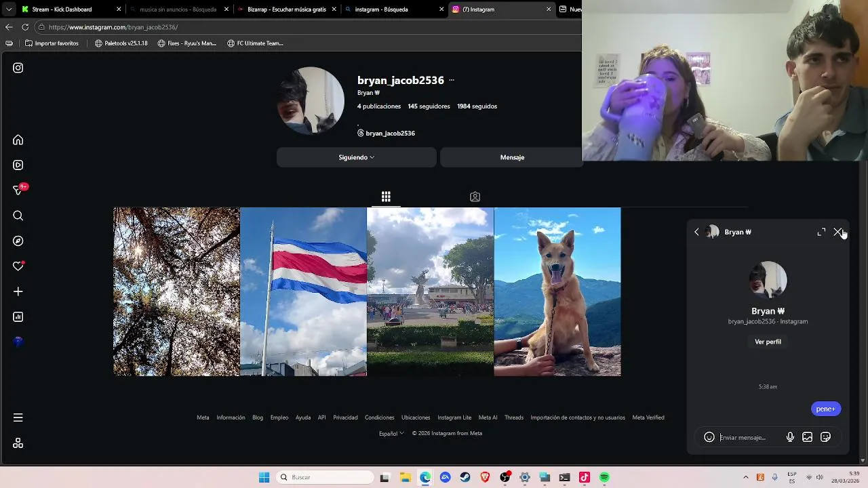Open Explore compass icon

tap(18, 241)
